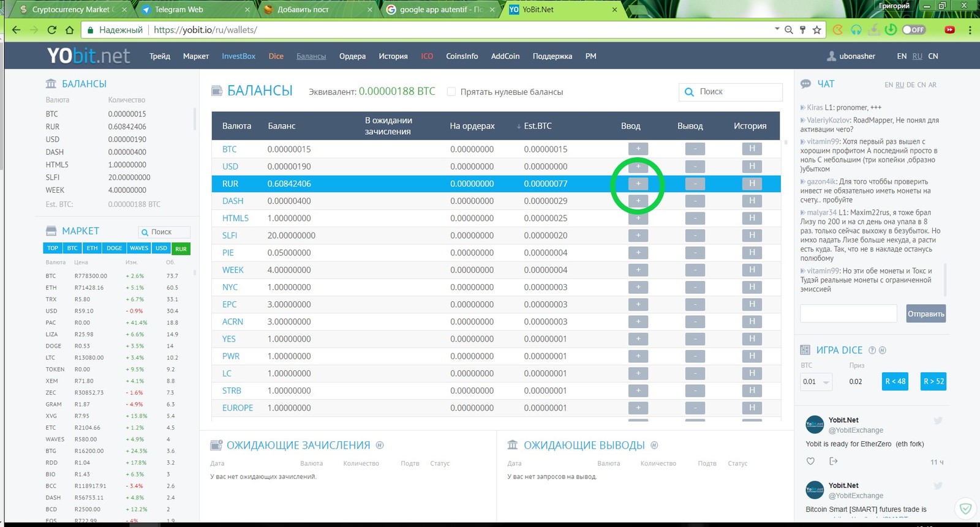Go to browser home page icon
Screen dimensions: 980x527
[69, 29]
